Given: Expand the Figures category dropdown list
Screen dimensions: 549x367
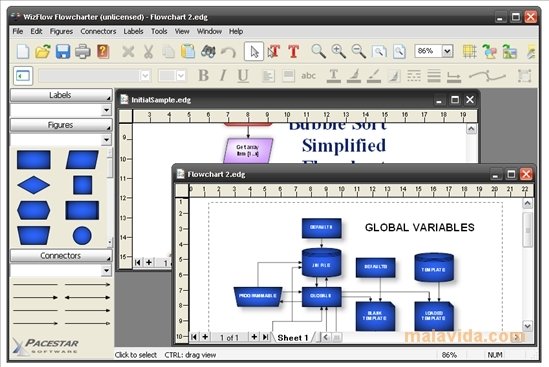Looking at the screenshot, I should [106, 140].
